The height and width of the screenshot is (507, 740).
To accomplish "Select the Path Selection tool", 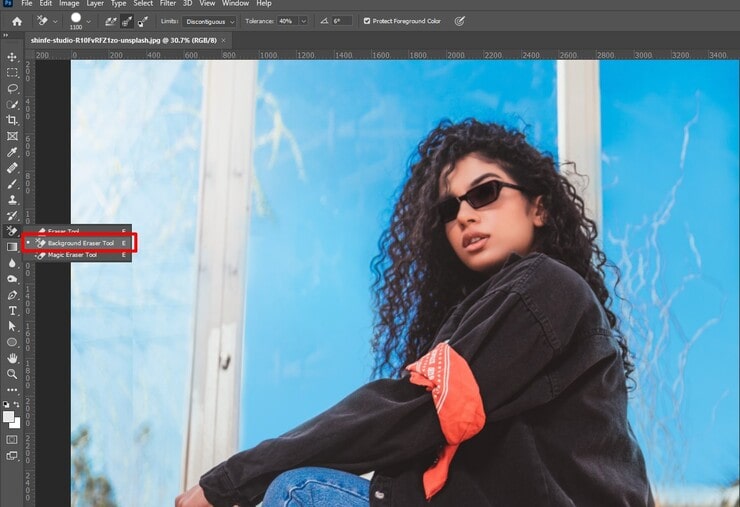I will coord(12,326).
